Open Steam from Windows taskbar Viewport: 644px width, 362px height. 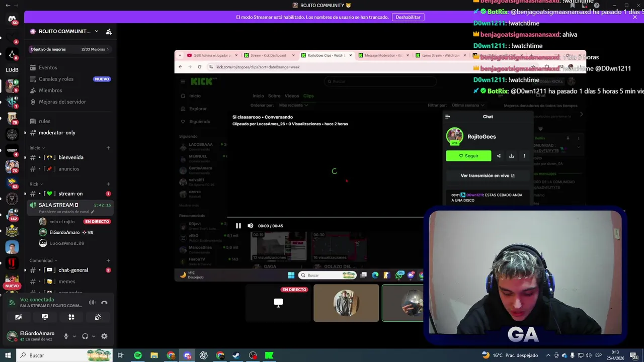click(236, 355)
